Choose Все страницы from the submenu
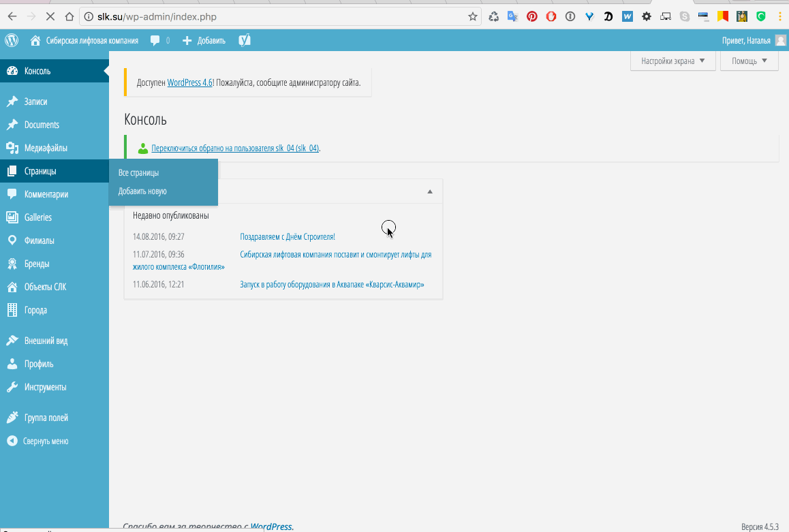This screenshot has height=532, width=789. (138, 173)
